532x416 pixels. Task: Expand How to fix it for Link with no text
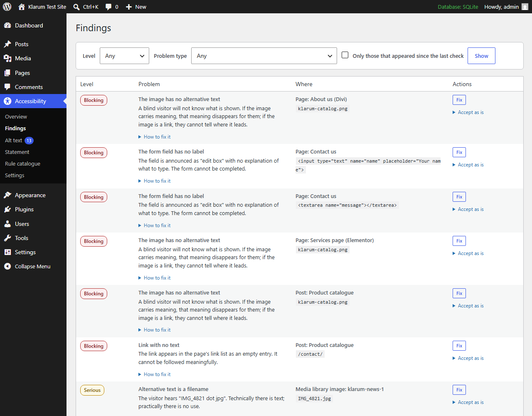point(155,374)
